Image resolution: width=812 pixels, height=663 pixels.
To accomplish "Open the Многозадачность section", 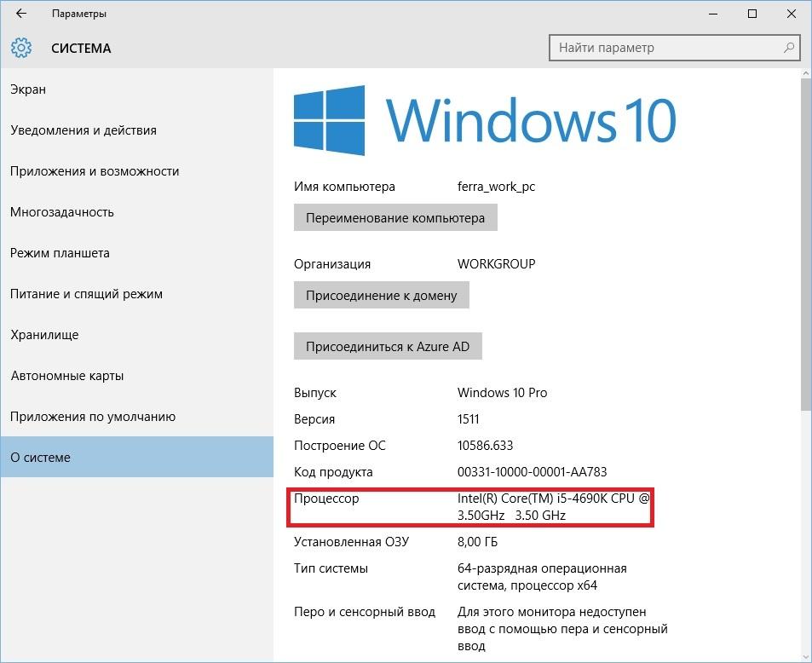I will 62,212.
